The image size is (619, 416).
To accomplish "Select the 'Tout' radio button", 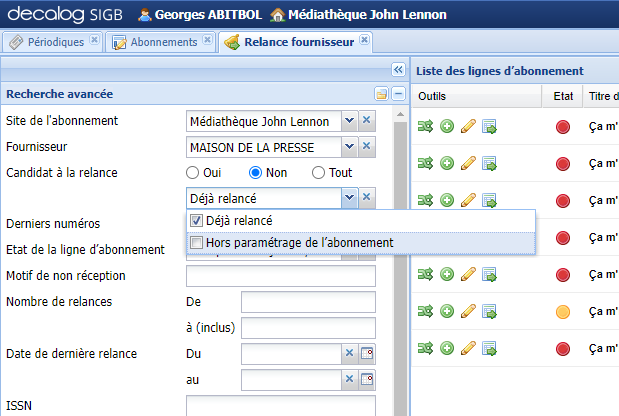I will pyautogui.click(x=319, y=172).
